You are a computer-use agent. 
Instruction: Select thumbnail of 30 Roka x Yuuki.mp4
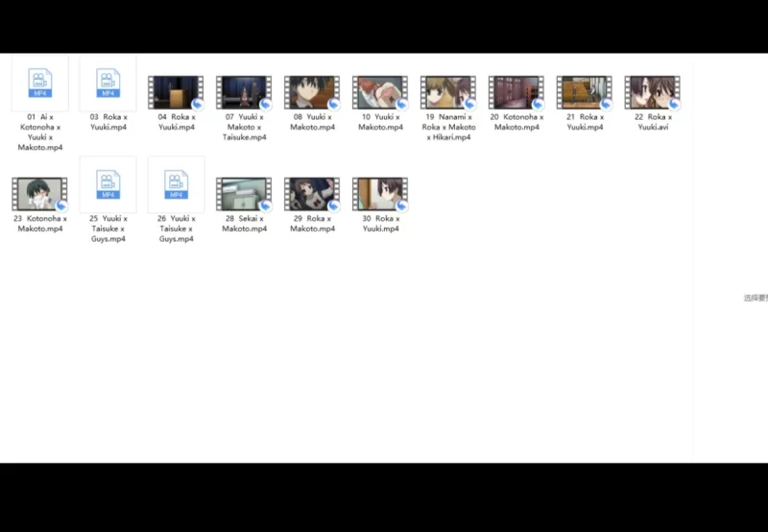(x=380, y=194)
